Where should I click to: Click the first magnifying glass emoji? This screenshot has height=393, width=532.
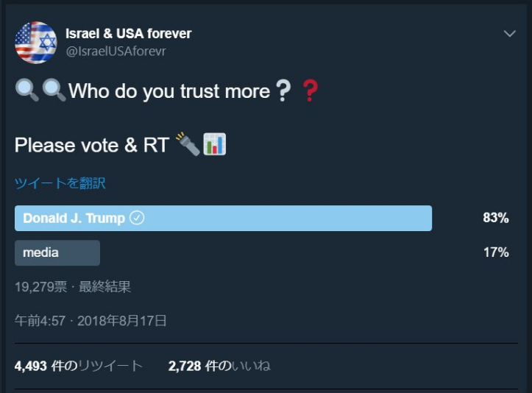[x=26, y=91]
